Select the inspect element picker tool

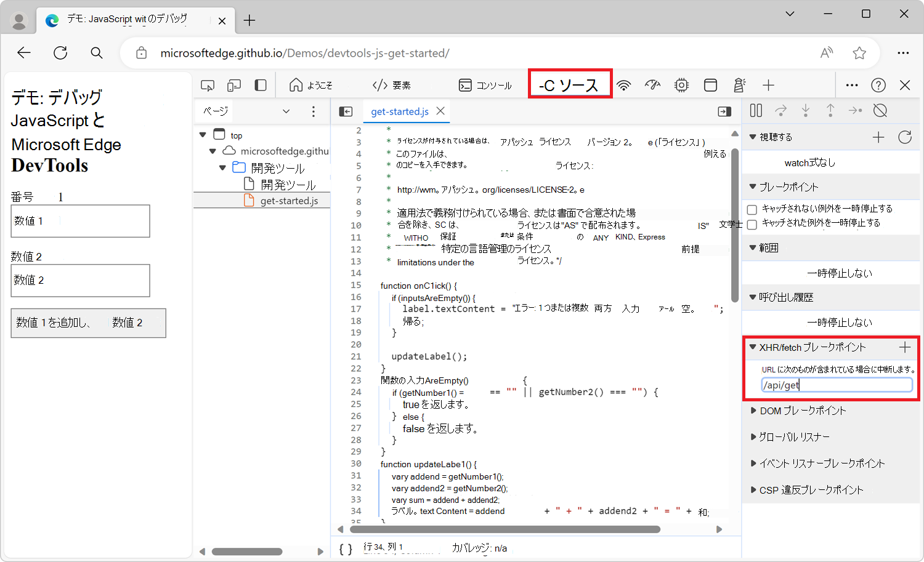click(x=208, y=85)
